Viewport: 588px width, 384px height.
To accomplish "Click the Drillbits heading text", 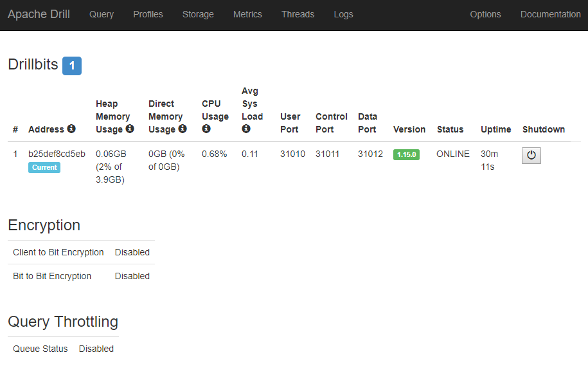I will click(x=33, y=64).
